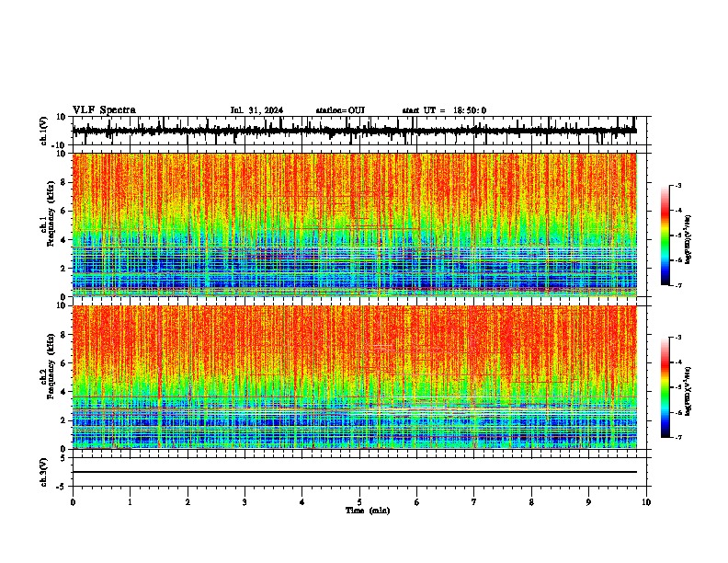Click the log(PSD) label beside ch.2 colorbar

(x=688, y=392)
